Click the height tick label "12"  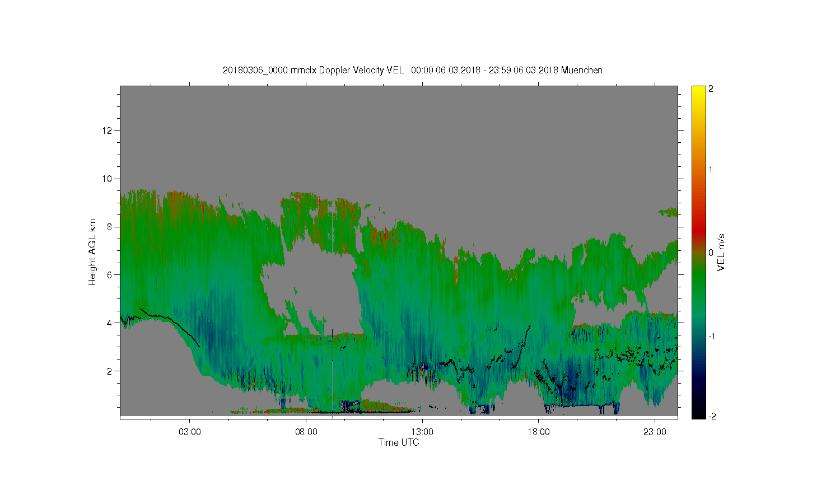pos(108,130)
